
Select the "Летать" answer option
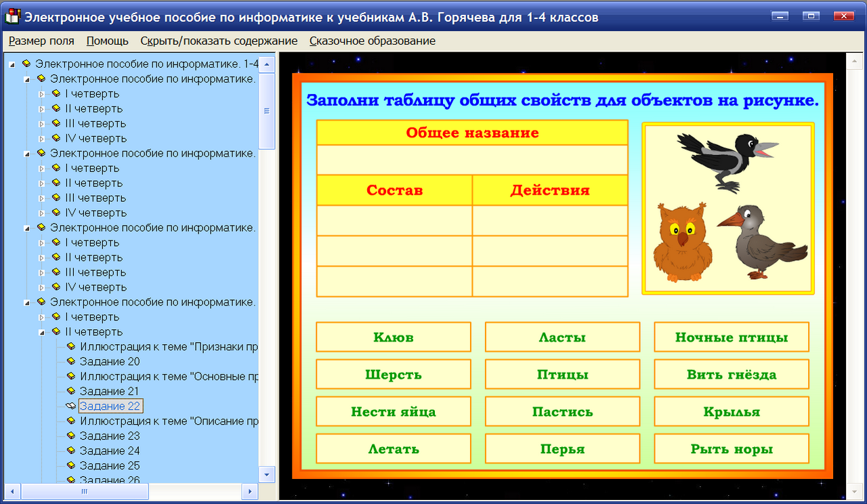tap(393, 447)
